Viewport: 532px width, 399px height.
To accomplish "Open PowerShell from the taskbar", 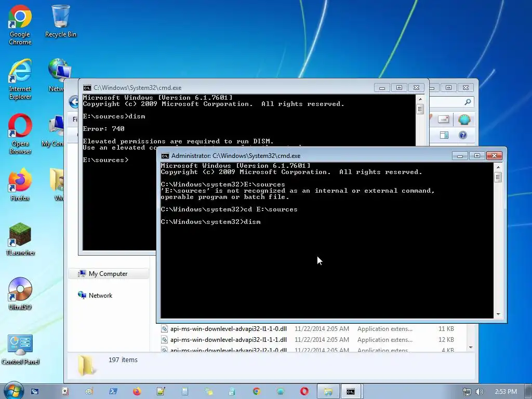I will point(113,392).
